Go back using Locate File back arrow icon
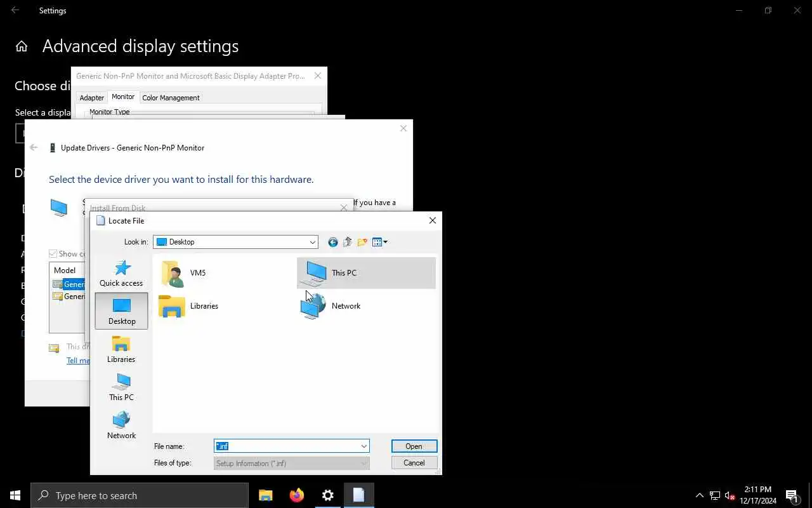 click(x=333, y=242)
